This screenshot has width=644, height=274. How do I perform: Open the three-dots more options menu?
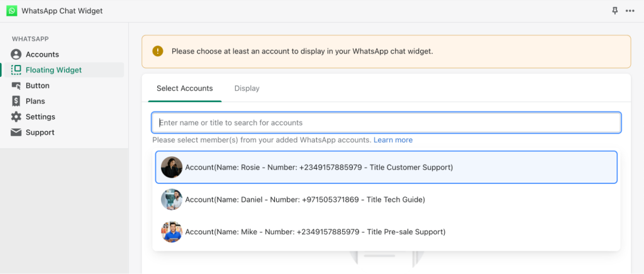point(630,11)
